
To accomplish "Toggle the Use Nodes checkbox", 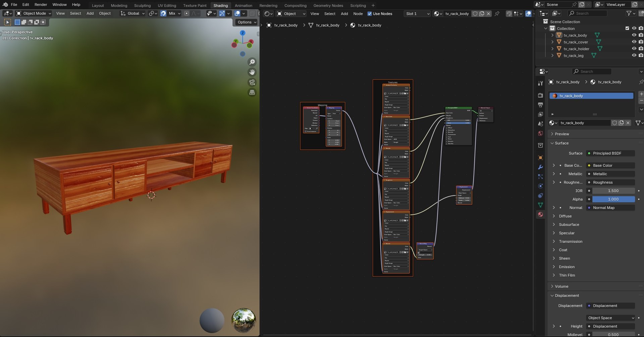I will coord(370,14).
